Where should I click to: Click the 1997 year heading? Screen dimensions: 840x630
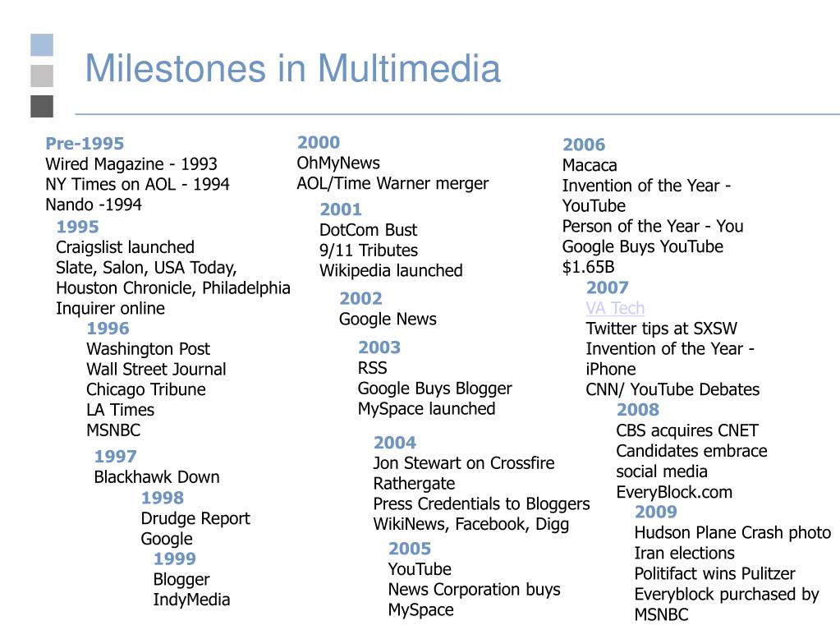coord(116,456)
